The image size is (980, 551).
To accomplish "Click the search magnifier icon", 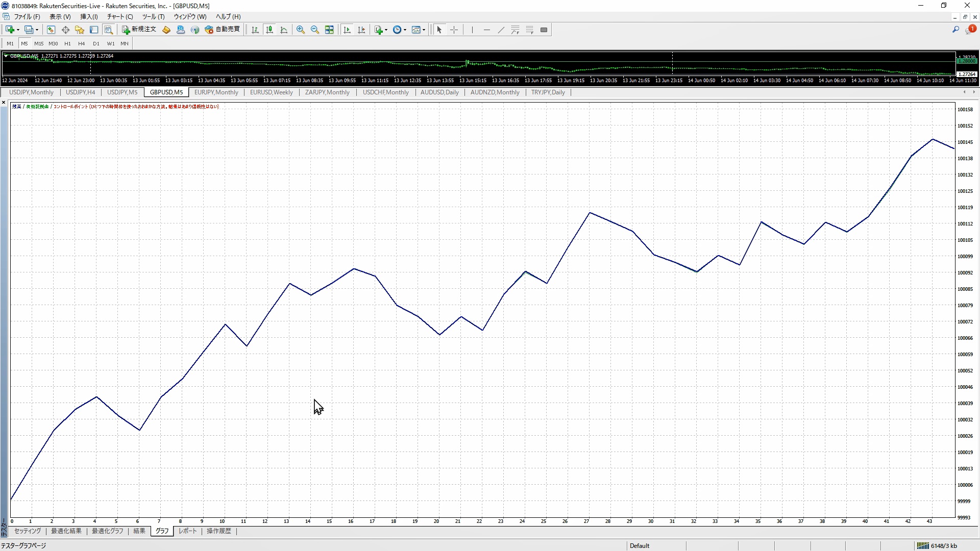I will coord(955,30).
